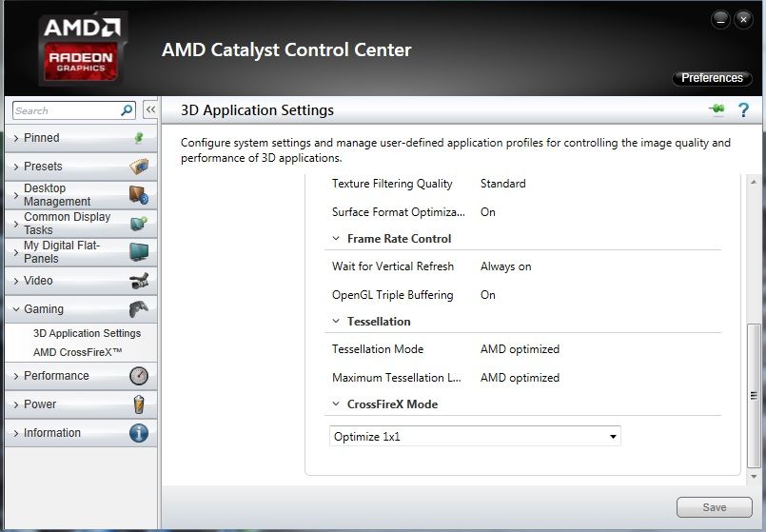This screenshot has height=532, width=766.
Task: Click the Presets icon
Action: click(139, 167)
